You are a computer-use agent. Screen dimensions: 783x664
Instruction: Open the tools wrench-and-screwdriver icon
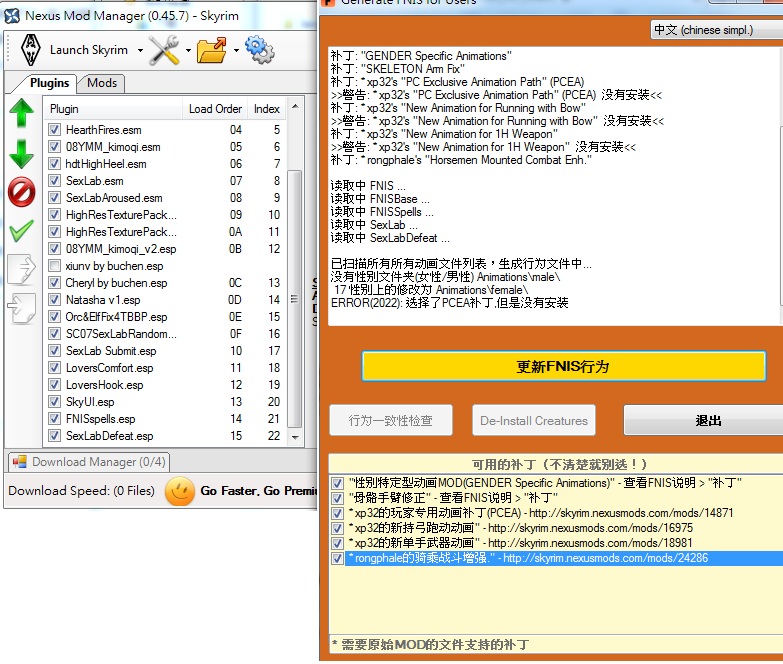tap(164, 50)
